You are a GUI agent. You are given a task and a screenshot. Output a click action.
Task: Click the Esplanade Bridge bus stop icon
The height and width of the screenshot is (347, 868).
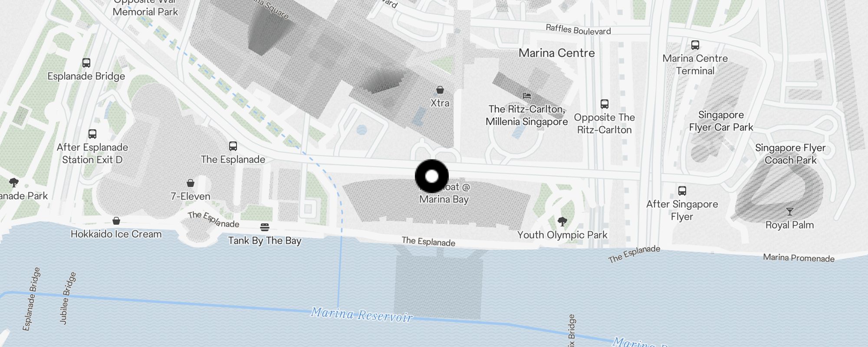click(86, 63)
